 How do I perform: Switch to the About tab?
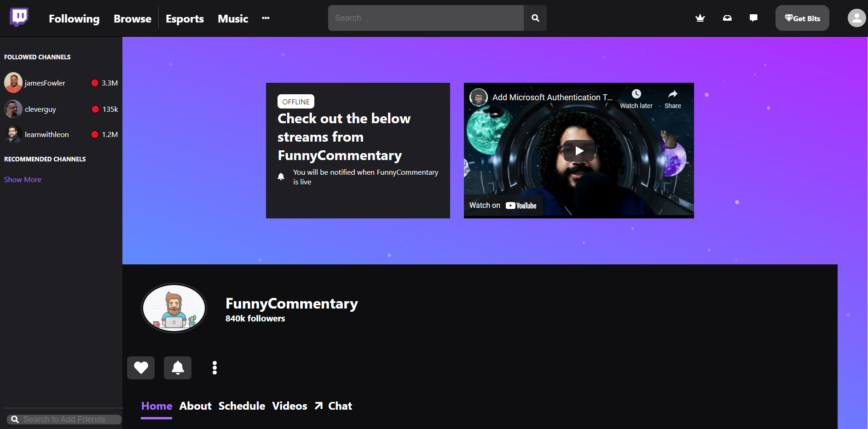coord(196,406)
